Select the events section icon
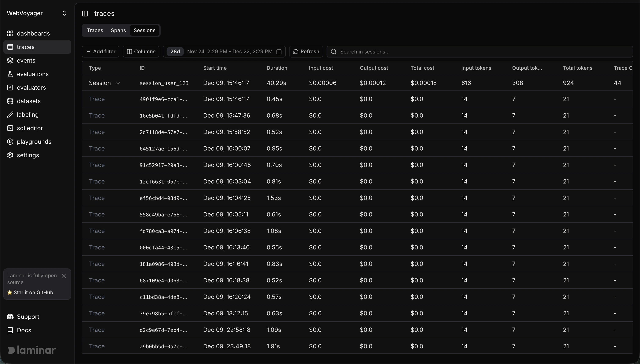This screenshot has width=640, height=364. 10,60
